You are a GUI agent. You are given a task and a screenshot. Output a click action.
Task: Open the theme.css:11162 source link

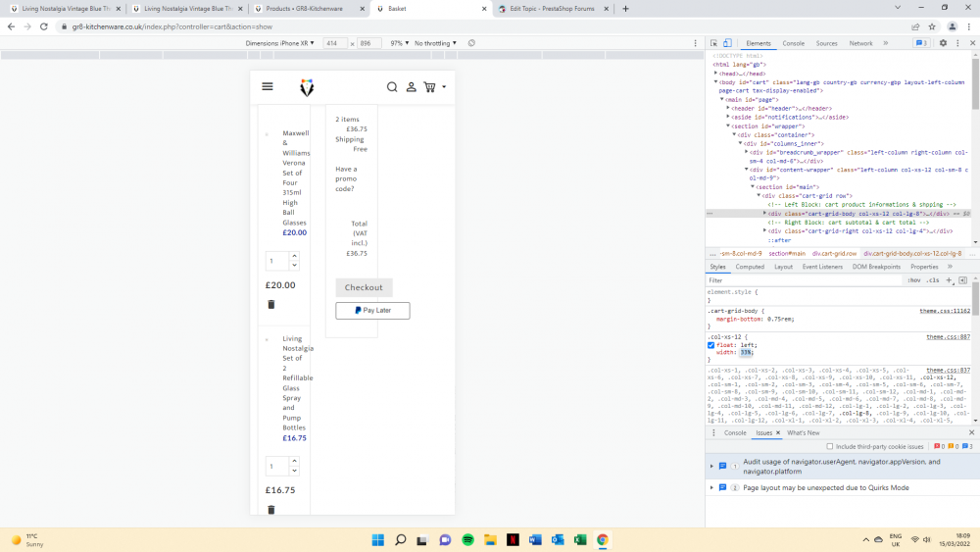point(945,311)
